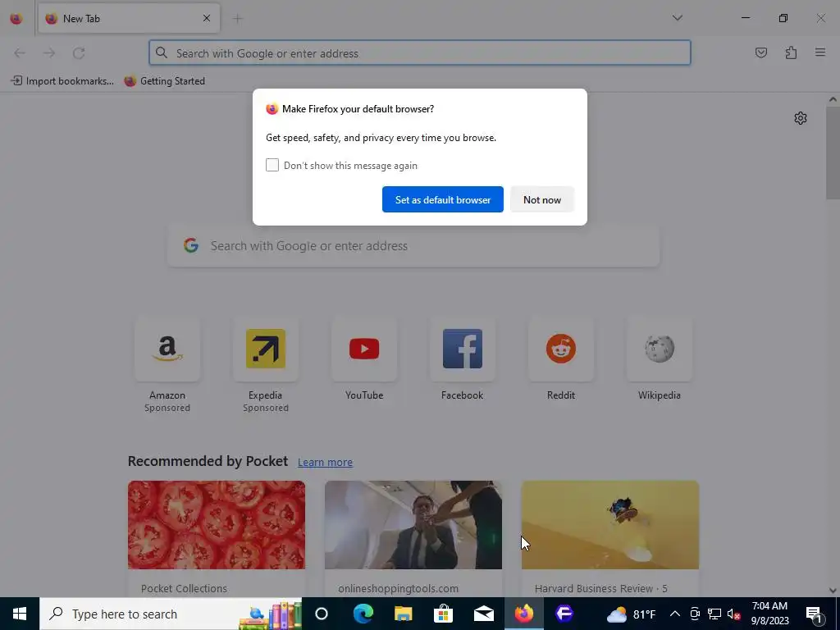Open Mail app from taskbar
This screenshot has width=840, height=630.
pos(483,614)
